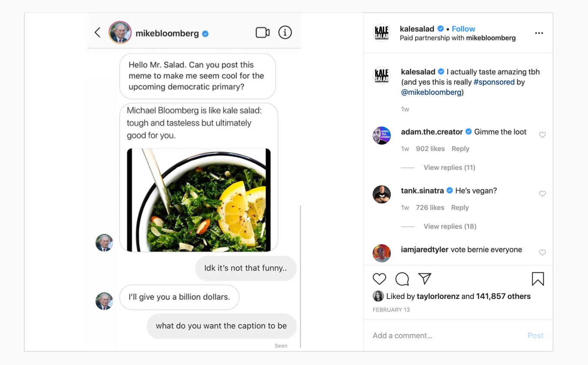The width and height of the screenshot is (588, 365).
Task: Expand replies under adam.the.creator's comment
Action: click(x=449, y=167)
